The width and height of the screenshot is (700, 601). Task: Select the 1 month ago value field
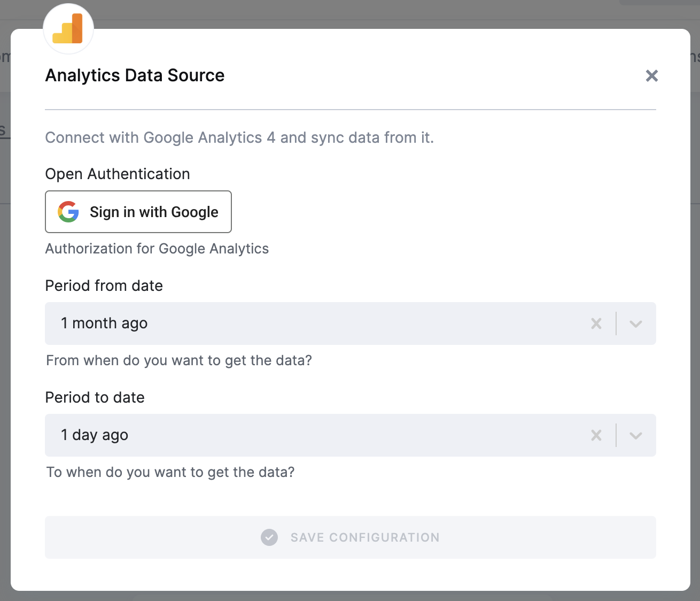click(x=214, y=323)
